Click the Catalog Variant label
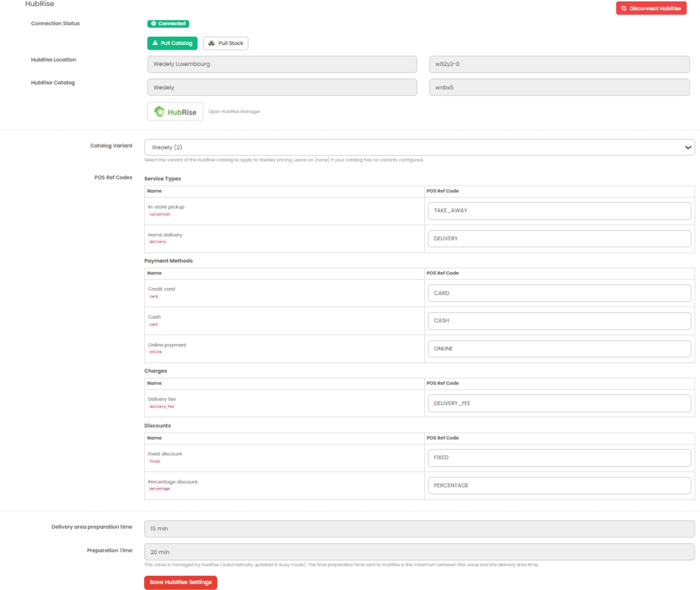Image resolution: width=700 pixels, height=590 pixels. coord(111,145)
